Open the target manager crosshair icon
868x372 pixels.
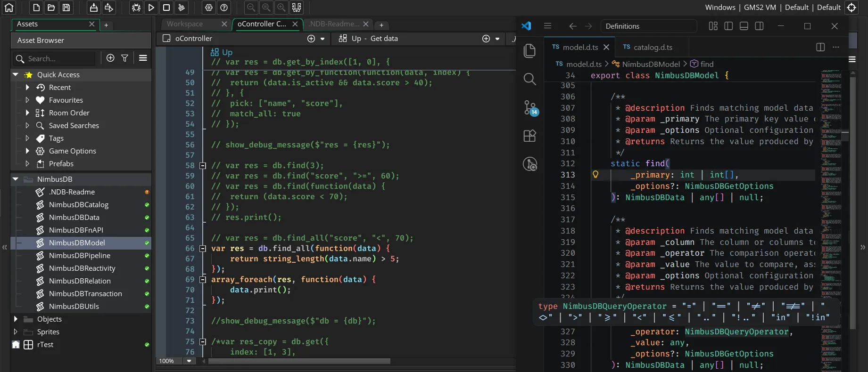851,8
